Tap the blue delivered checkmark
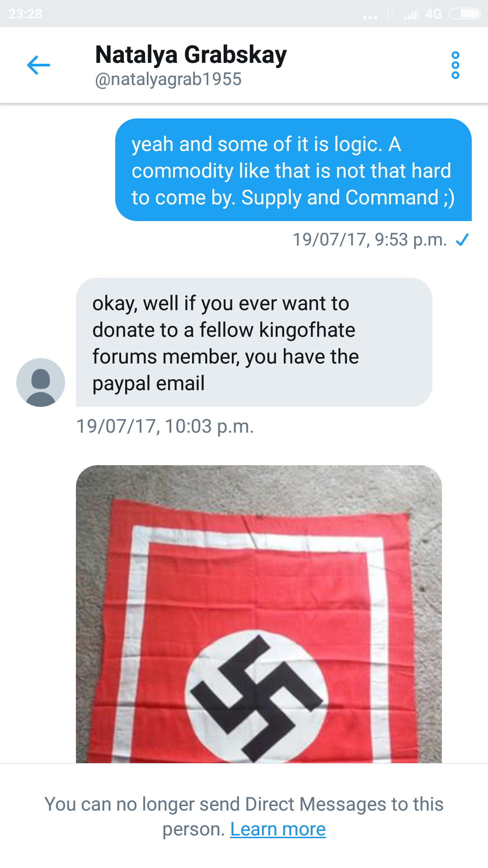This screenshot has width=488, height=868. click(x=462, y=240)
